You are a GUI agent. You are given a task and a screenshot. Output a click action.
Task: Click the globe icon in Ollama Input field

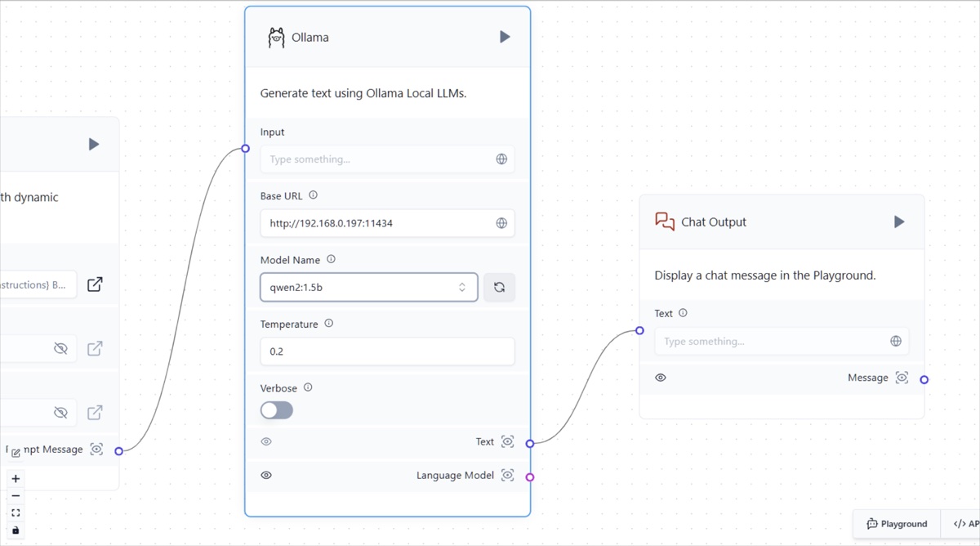click(501, 159)
